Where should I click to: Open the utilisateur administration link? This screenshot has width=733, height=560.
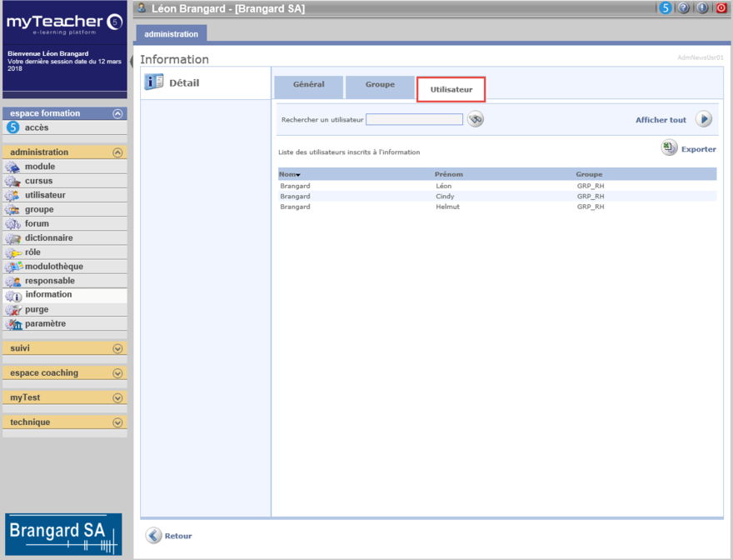tap(45, 195)
